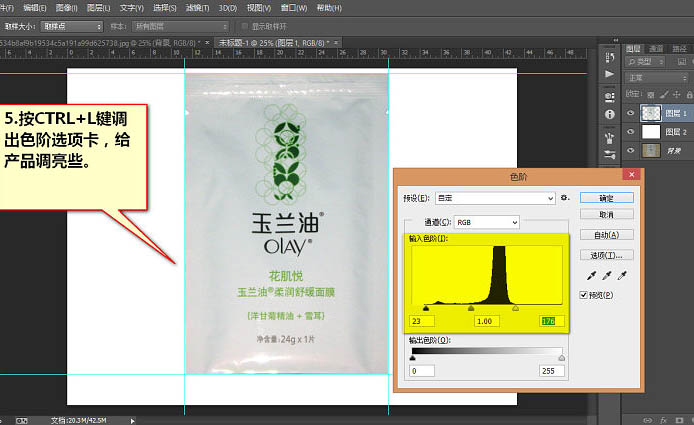This screenshot has width=694, height=425.
Task: Hide layer 图层 2 with eye icon
Action: (631, 132)
